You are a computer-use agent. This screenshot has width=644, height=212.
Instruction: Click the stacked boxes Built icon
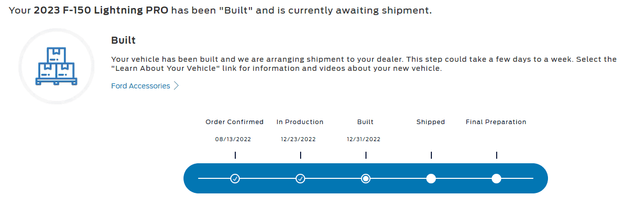point(56,66)
